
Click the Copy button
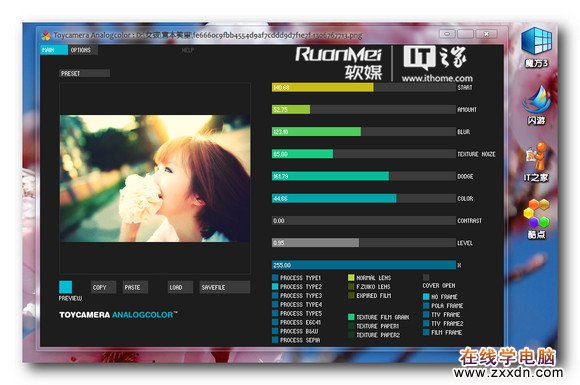pos(103,287)
